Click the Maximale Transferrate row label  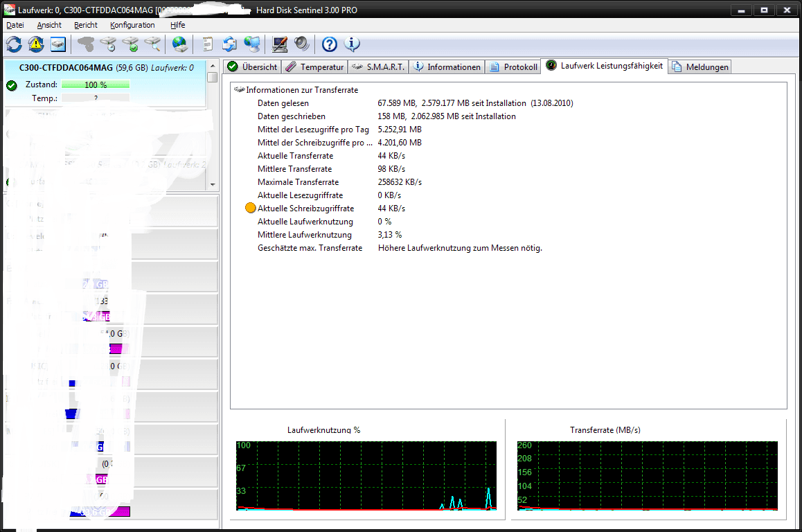point(298,182)
